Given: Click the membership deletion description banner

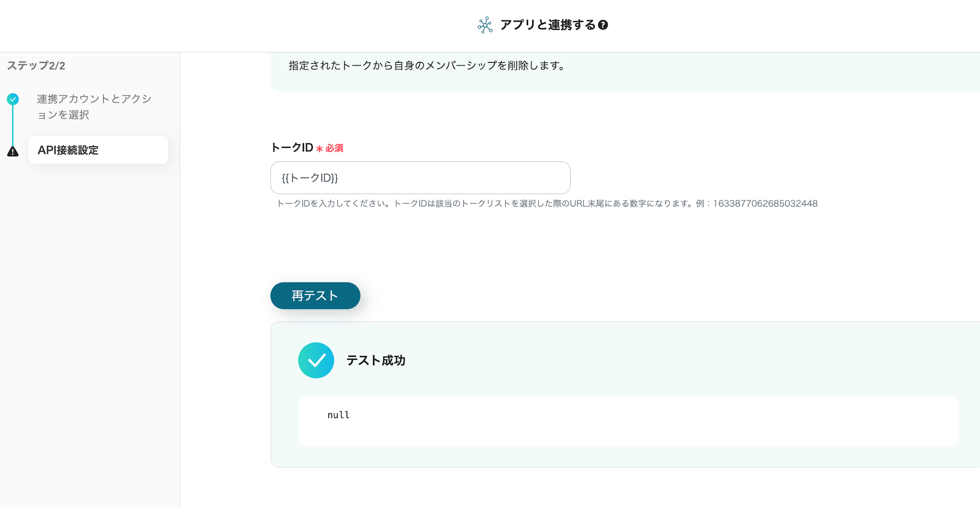Looking at the screenshot, I should (426, 66).
